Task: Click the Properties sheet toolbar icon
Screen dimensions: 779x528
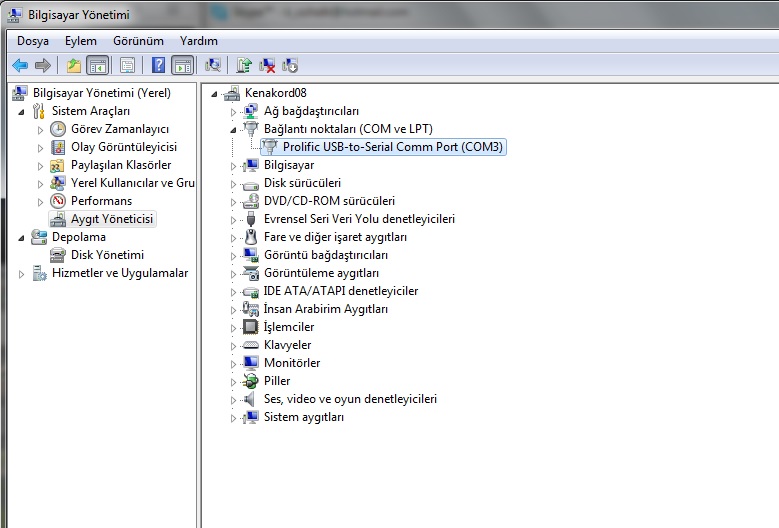Action: pos(127,65)
